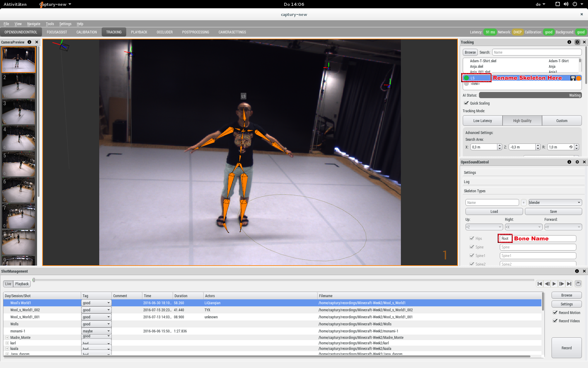Step one frame backward
Image resolution: width=588 pixels, height=368 pixels.
pos(547,284)
